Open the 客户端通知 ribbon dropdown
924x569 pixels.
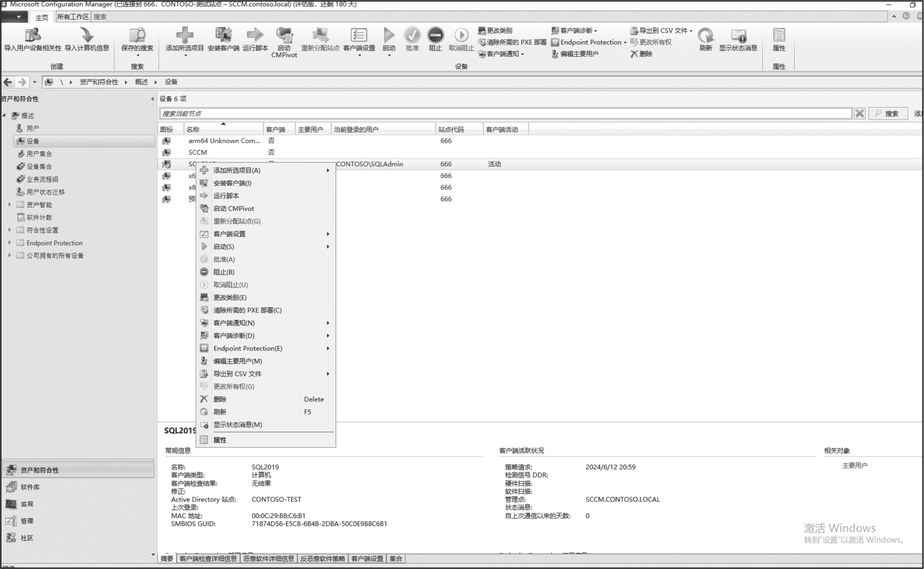coord(501,54)
